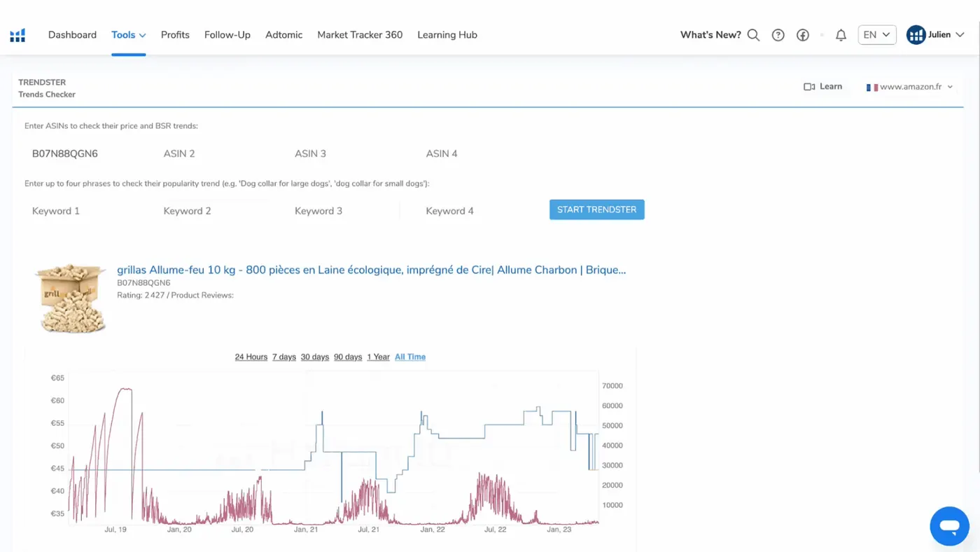Select the 1 Year time range
Viewport: 980px width, 552px height.
coord(379,357)
